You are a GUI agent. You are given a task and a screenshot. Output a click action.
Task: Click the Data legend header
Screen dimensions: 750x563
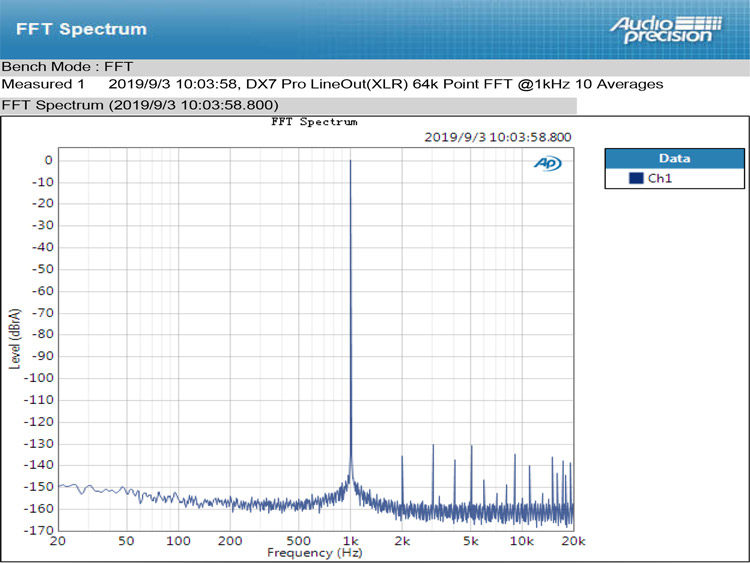pos(674,158)
